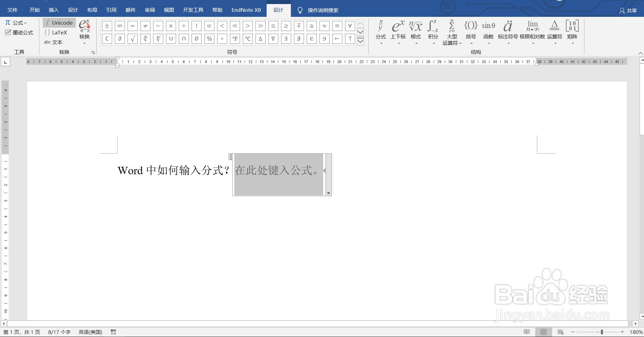Viewport: 644px width, 337px height.
Task: Insert the element-of symbol
Action: point(312,39)
